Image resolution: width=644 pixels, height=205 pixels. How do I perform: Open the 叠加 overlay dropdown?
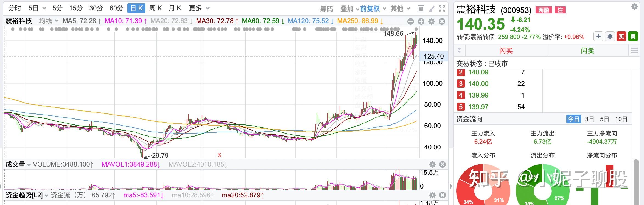(x=350, y=9)
